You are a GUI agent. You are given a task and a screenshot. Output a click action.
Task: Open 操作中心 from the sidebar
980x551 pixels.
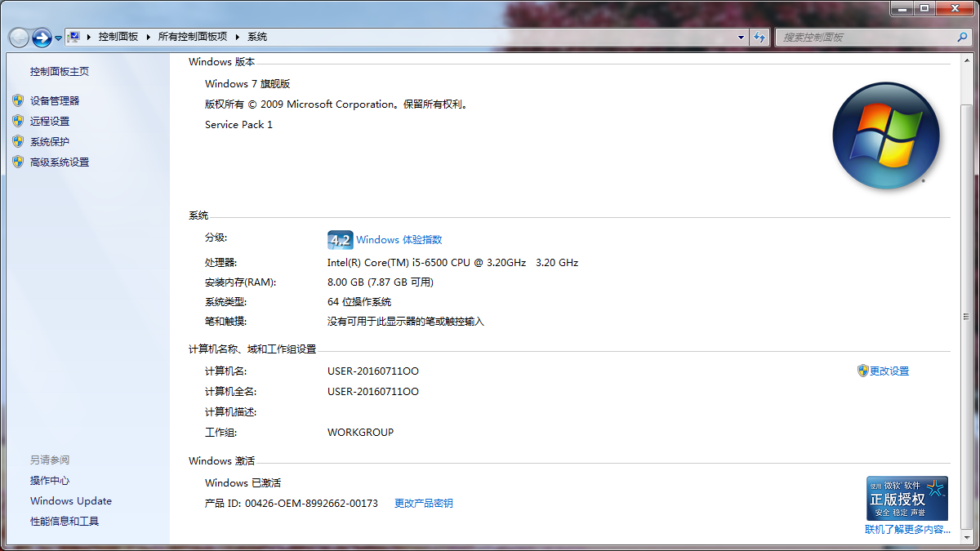[x=50, y=481]
